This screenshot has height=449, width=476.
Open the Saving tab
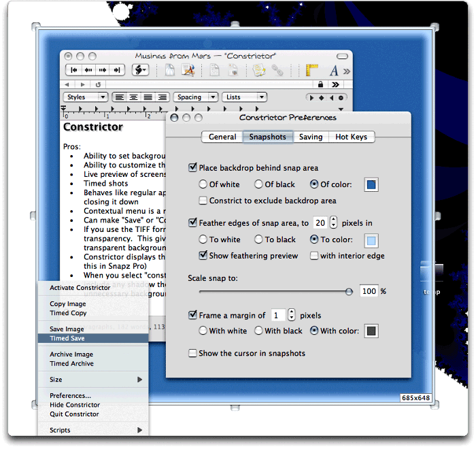click(x=311, y=137)
